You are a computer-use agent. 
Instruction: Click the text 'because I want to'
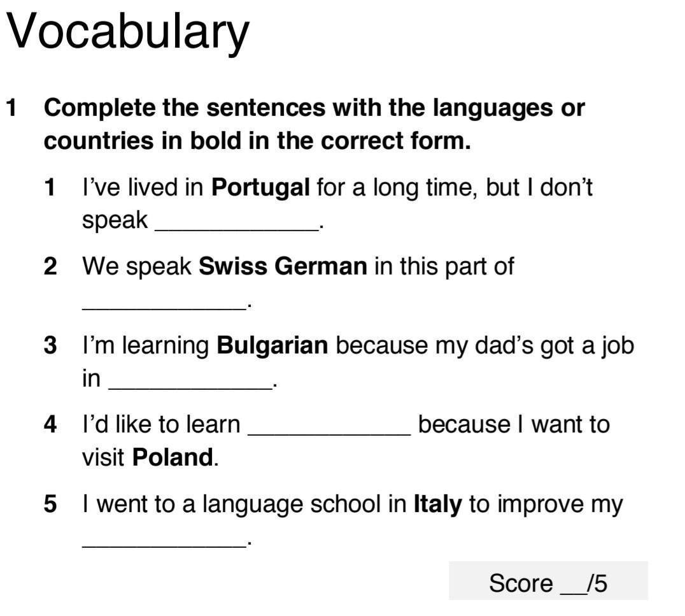(514, 424)
